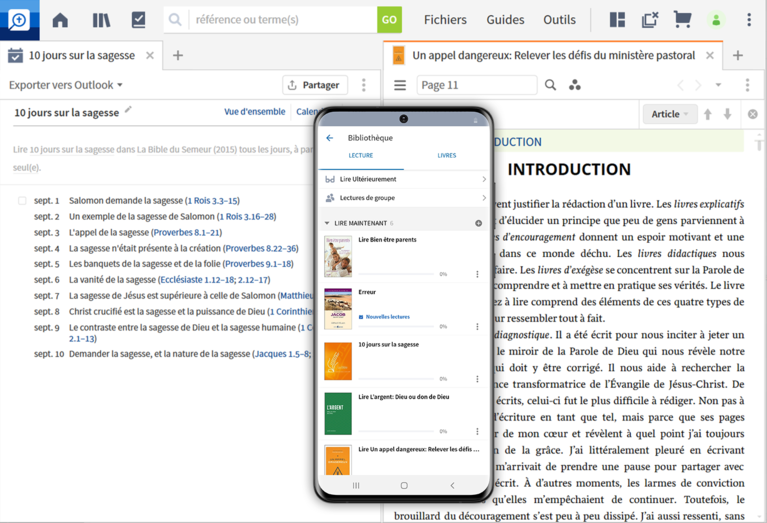Viewport: 767px width, 523px height.
Task: Open options for 10 jours sur la sagesse
Action: click(x=477, y=379)
